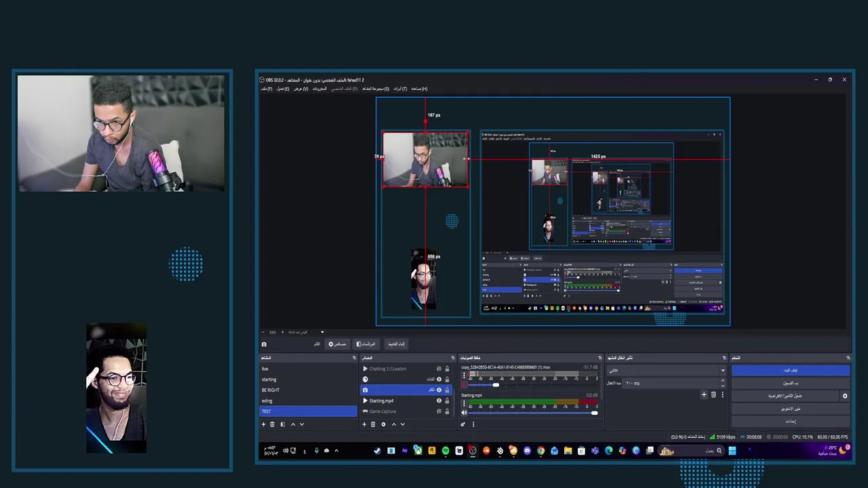Click the Start Virtual Camera button

pyautogui.click(x=785, y=396)
